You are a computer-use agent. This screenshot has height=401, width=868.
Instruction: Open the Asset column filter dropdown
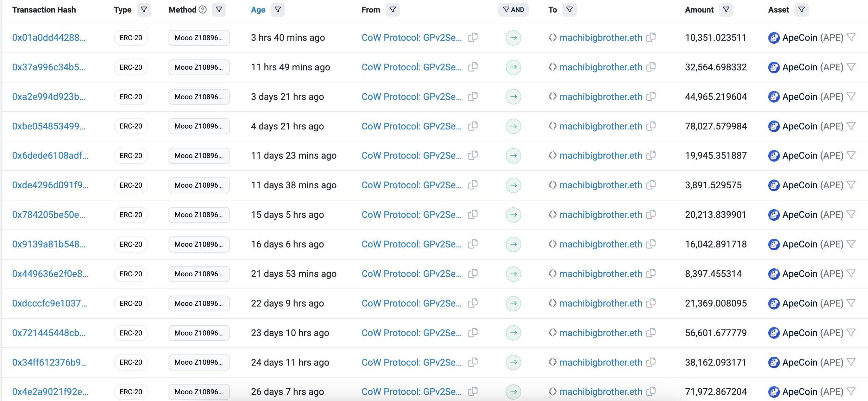tap(801, 9)
